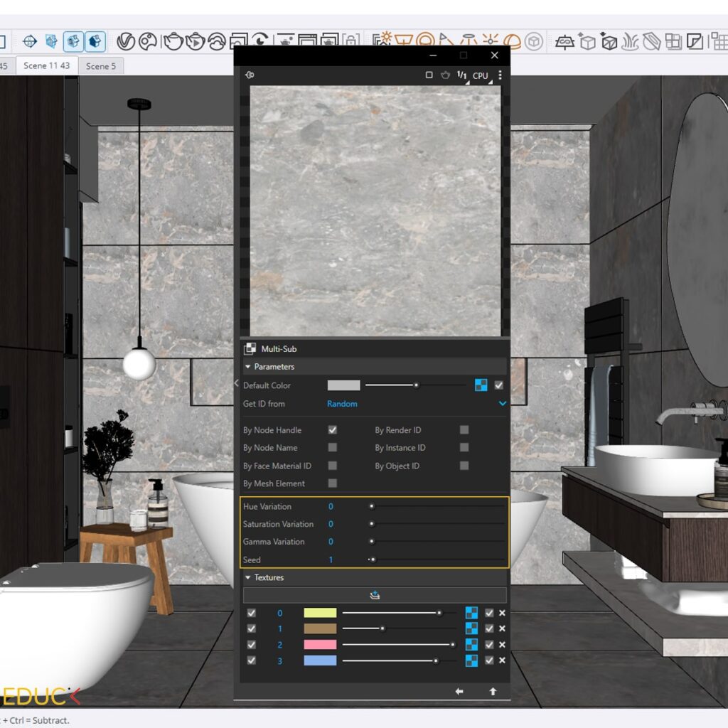Remove texture 2 with its X icon
Viewport: 728px width, 728px height.
(502, 645)
